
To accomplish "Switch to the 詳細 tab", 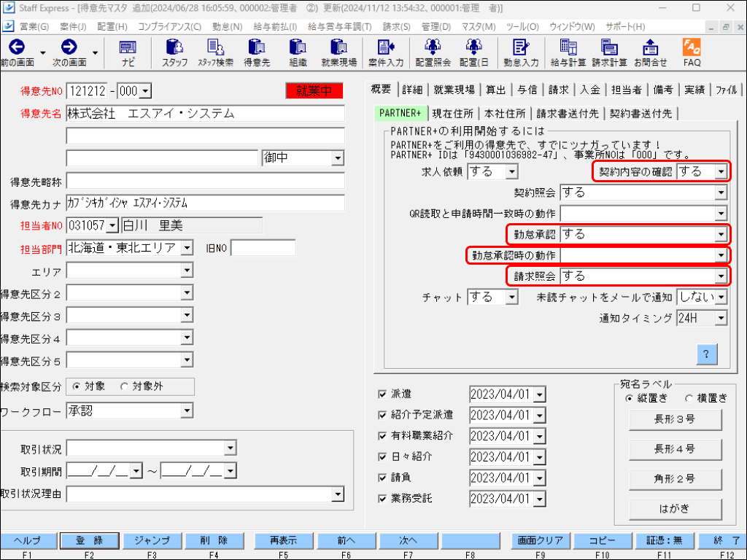I will coord(412,90).
